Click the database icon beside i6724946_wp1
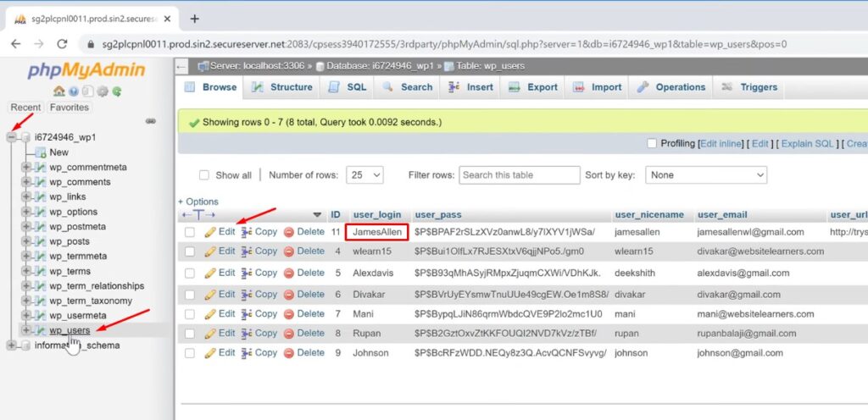Screen dimensions: 868x420 tap(26, 137)
